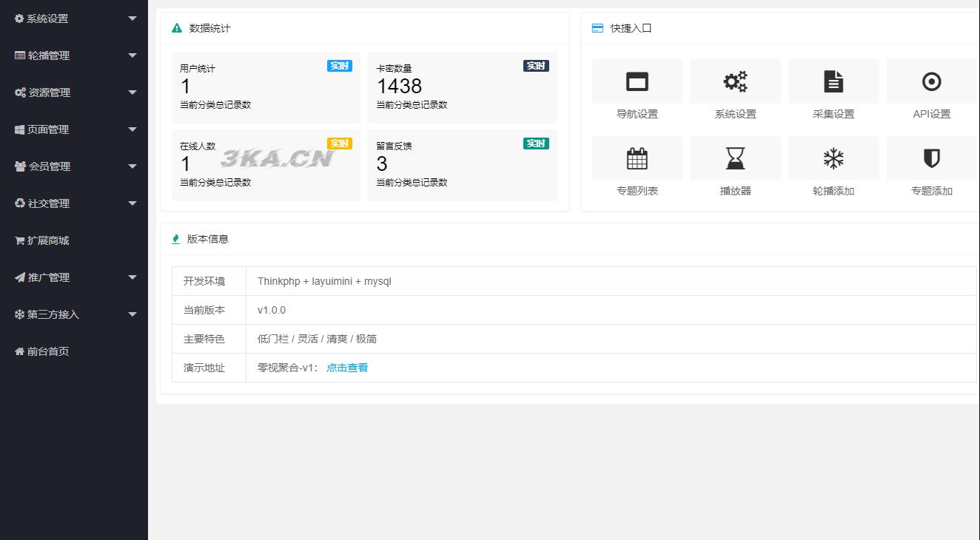Click the 实时 badge on 留言反馈 card

point(536,144)
